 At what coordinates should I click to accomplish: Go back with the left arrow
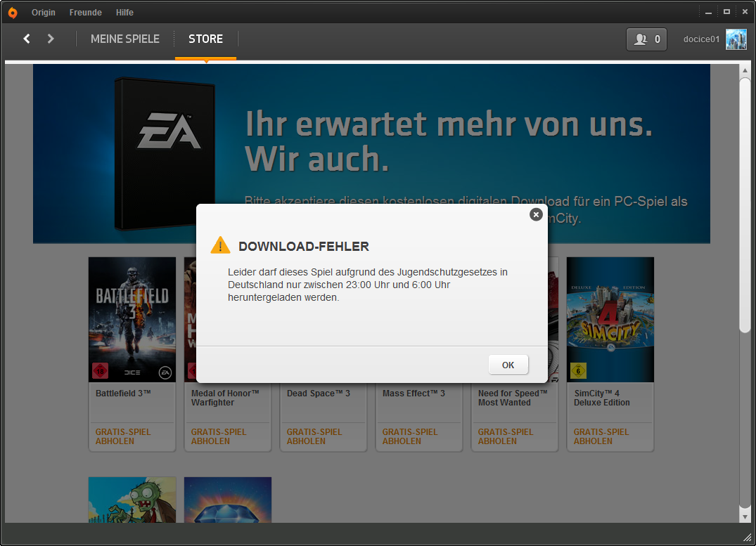27,39
